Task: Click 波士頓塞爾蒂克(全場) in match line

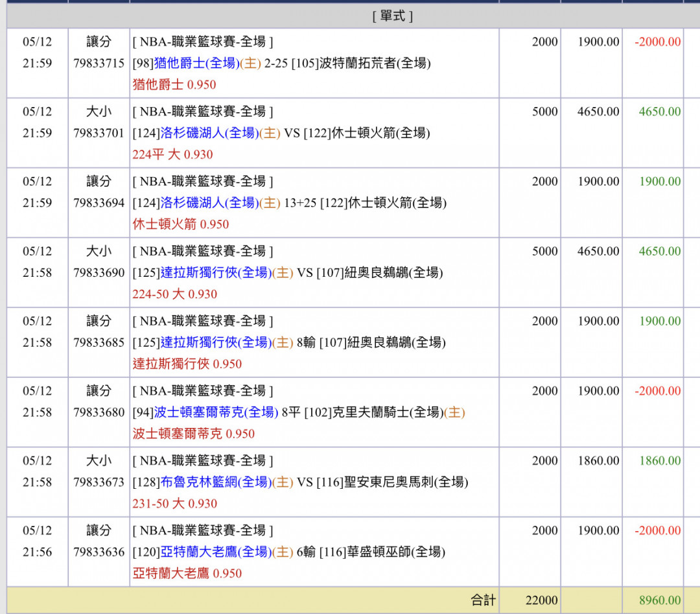Action: (x=216, y=412)
